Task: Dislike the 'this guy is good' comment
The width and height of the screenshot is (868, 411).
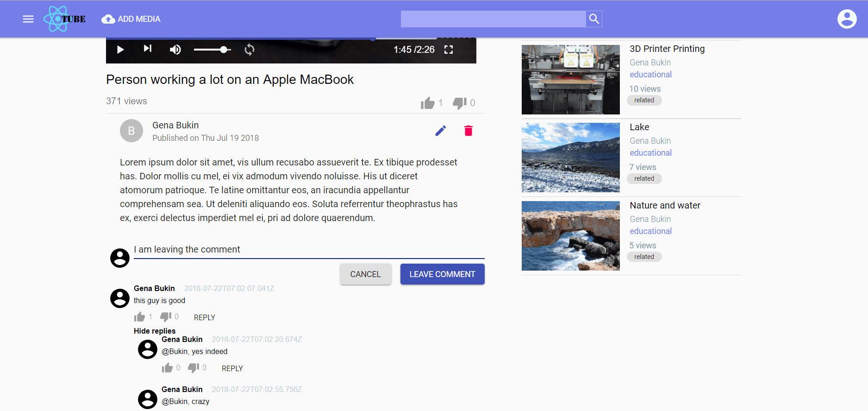Action: (x=166, y=317)
